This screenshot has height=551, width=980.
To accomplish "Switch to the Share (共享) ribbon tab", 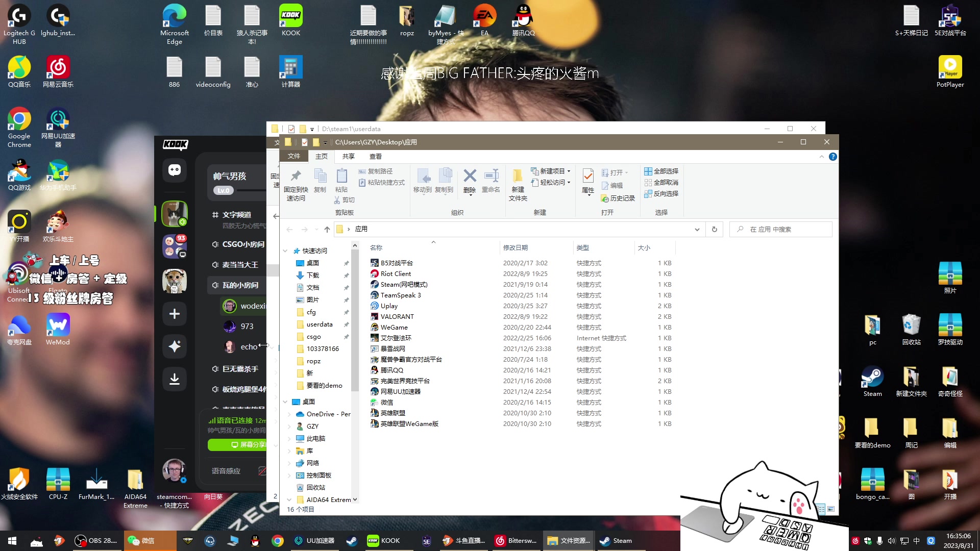I will 349,157.
